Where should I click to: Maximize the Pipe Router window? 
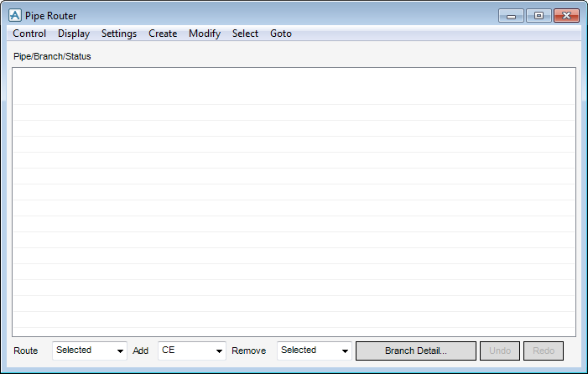(538, 16)
